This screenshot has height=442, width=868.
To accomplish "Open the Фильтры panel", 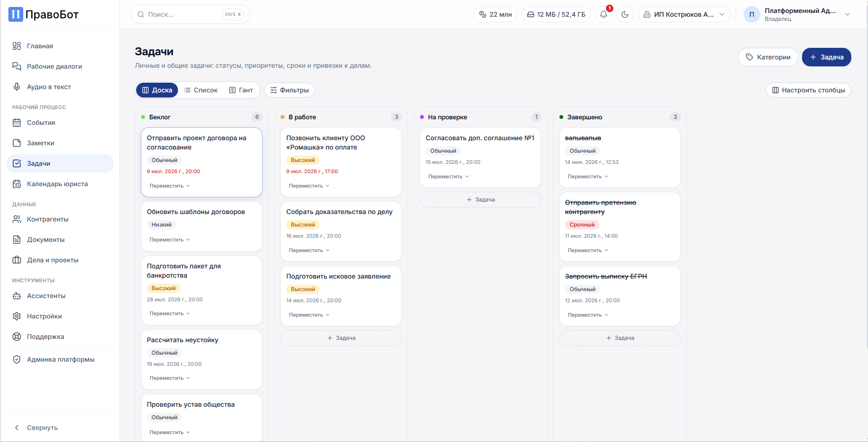I will click(x=289, y=90).
